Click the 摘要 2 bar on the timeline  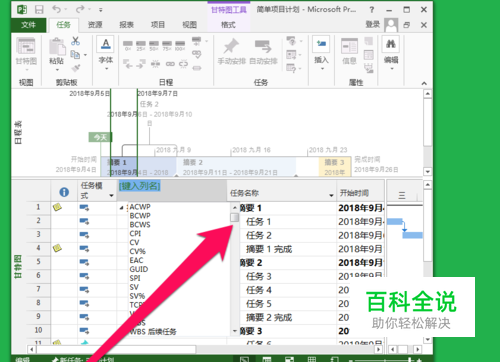tap(236, 166)
